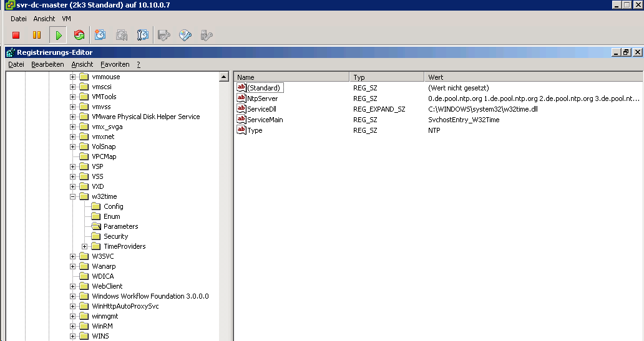The width and height of the screenshot is (644, 341).
Task: Click the Take Snapshot toolbar icon
Action: 100,36
